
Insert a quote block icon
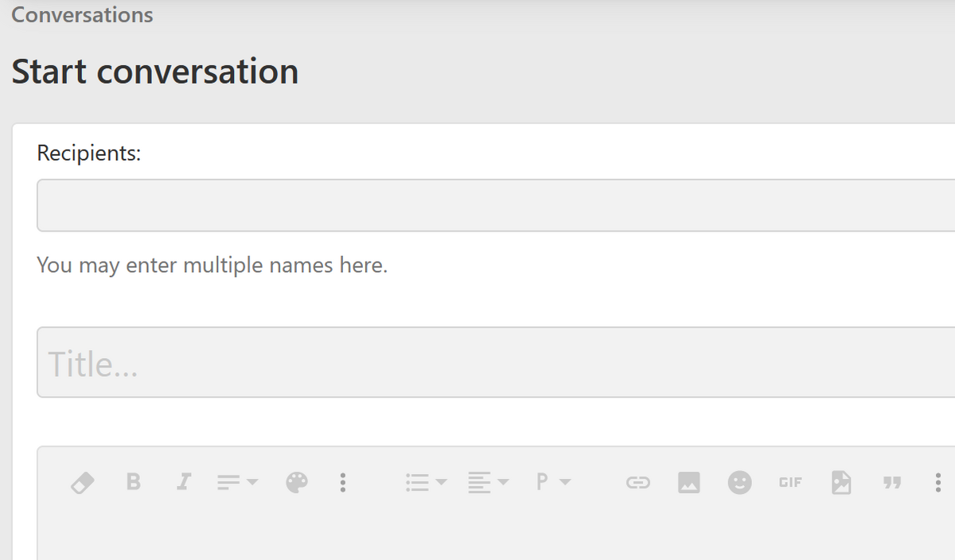tap(892, 482)
